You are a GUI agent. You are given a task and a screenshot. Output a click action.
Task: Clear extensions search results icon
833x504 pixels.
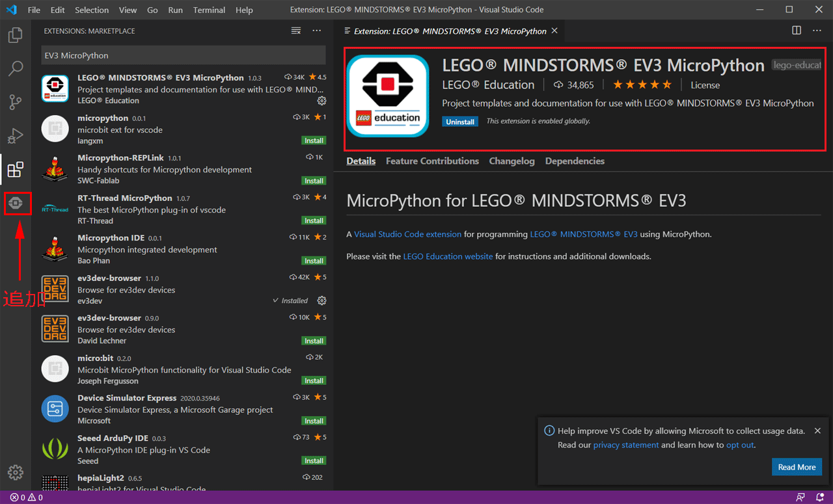pyautogui.click(x=296, y=31)
